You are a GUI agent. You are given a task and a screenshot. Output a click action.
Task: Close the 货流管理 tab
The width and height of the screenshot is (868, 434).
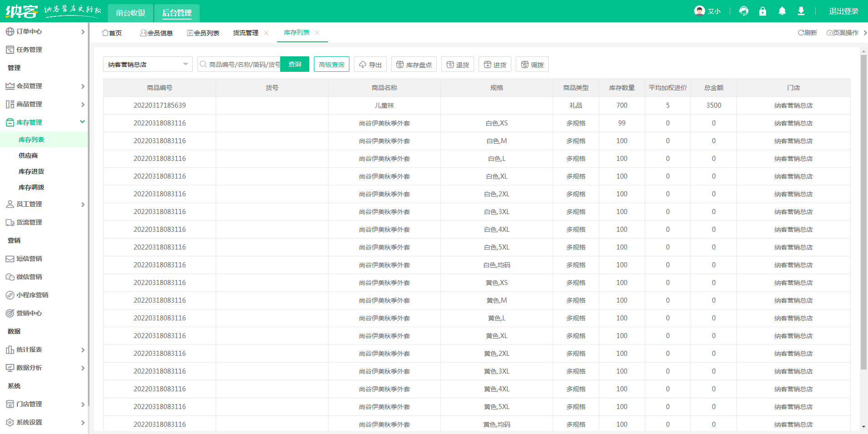point(266,33)
